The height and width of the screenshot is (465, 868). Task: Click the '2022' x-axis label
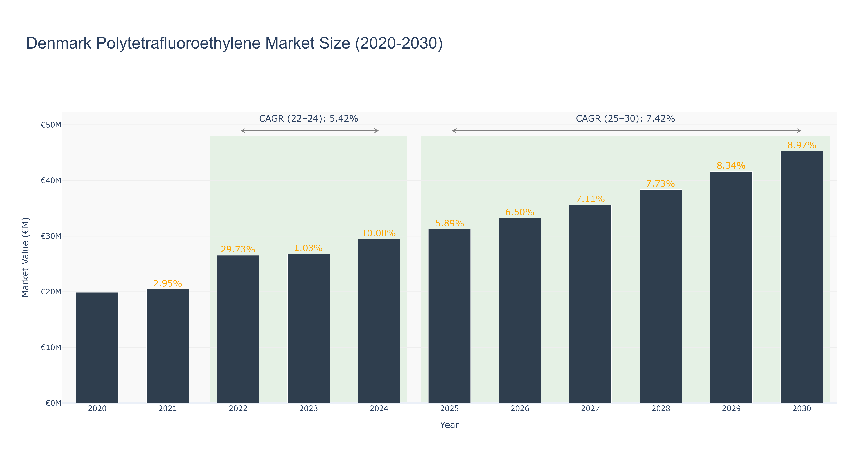[x=238, y=409]
